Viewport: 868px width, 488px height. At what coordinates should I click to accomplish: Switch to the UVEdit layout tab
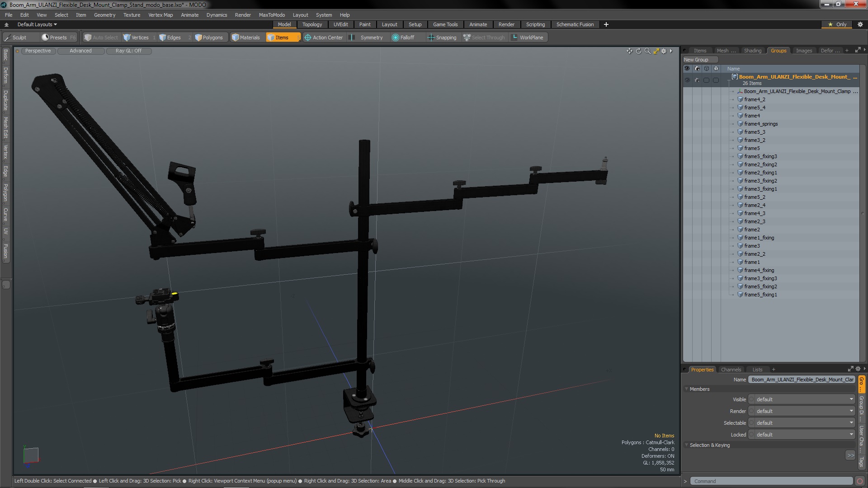point(340,24)
